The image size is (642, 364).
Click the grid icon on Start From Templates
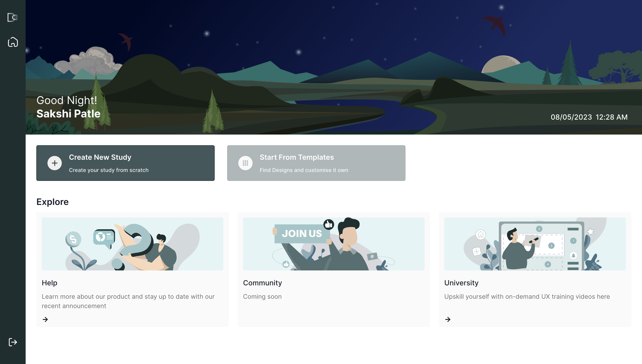click(x=245, y=163)
